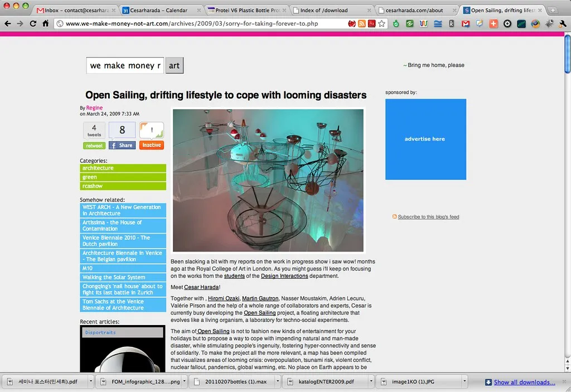Switch to the Cesarharada - Calendar tab
The image size is (571, 392).
159,10
